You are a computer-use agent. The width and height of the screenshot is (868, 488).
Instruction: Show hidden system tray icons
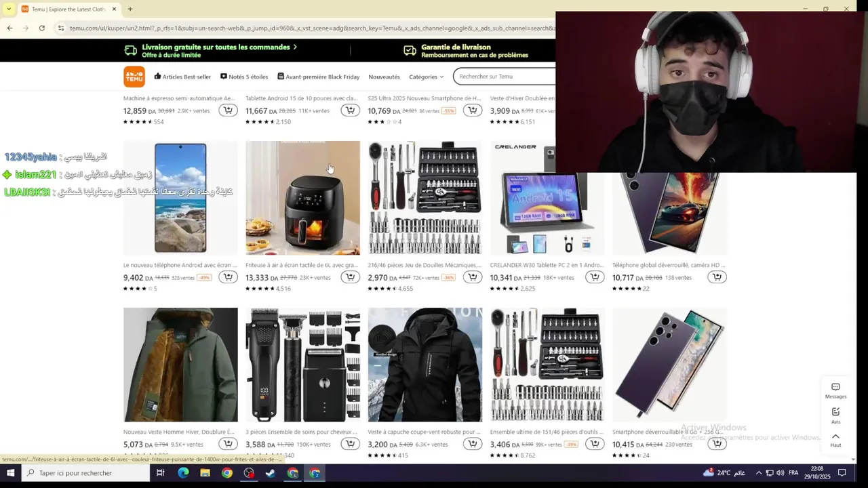pyautogui.click(x=759, y=473)
